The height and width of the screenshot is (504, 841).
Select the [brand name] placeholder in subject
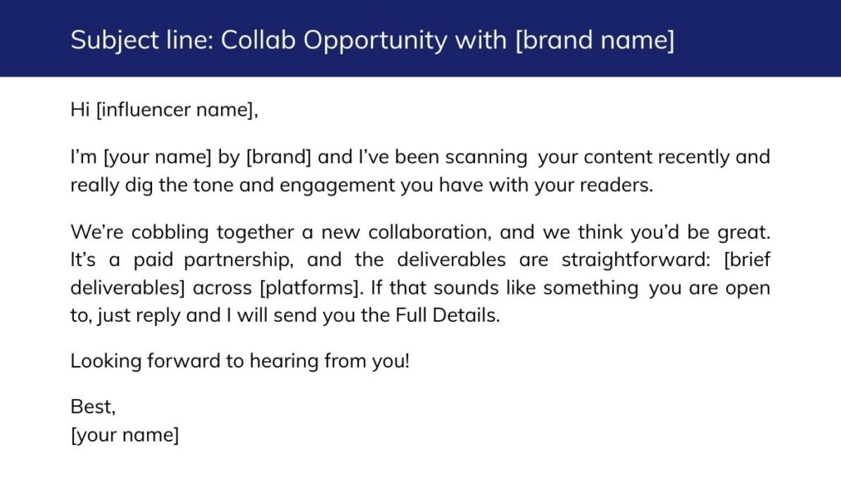(595, 40)
